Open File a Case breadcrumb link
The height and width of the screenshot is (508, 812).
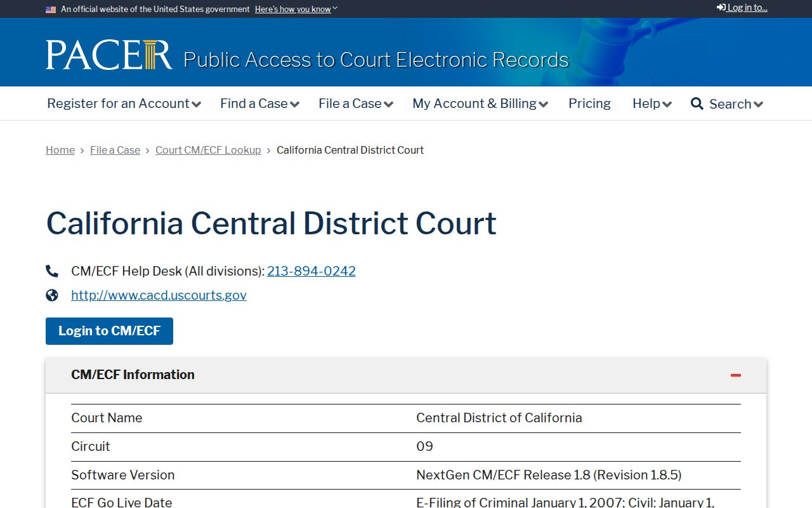(x=115, y=150)
